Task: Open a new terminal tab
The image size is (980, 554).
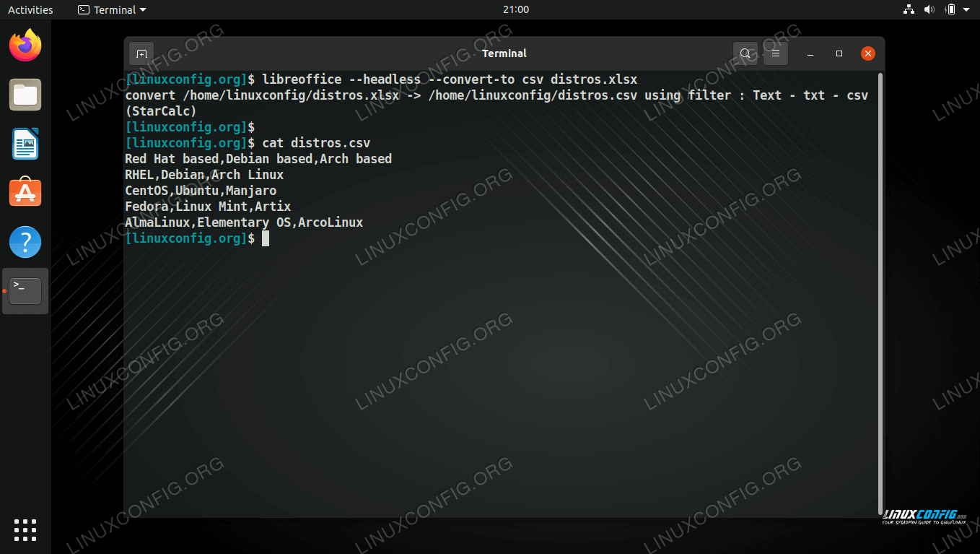Action: click(141, 53)
